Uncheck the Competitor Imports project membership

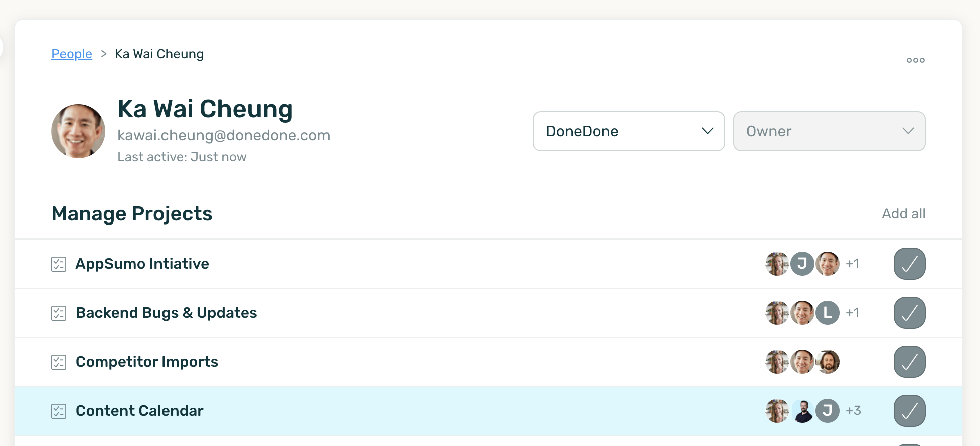[x=910, y=362]
